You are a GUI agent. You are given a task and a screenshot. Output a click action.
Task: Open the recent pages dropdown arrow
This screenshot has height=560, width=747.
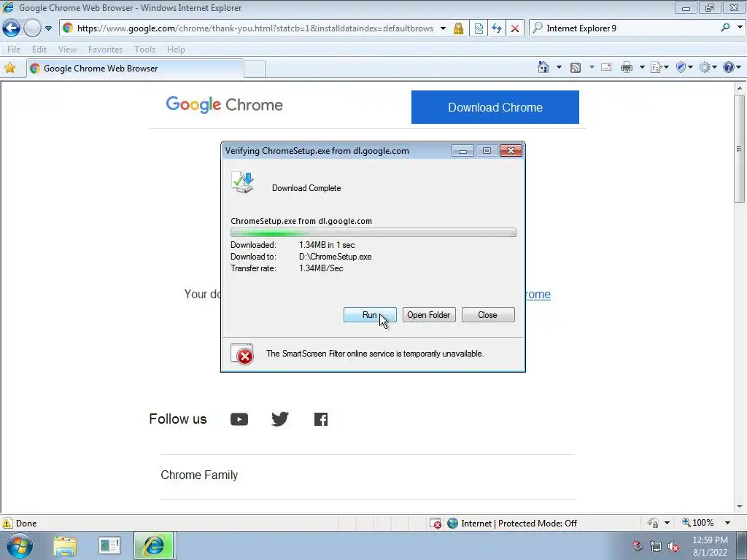click(x=48, y=28)
